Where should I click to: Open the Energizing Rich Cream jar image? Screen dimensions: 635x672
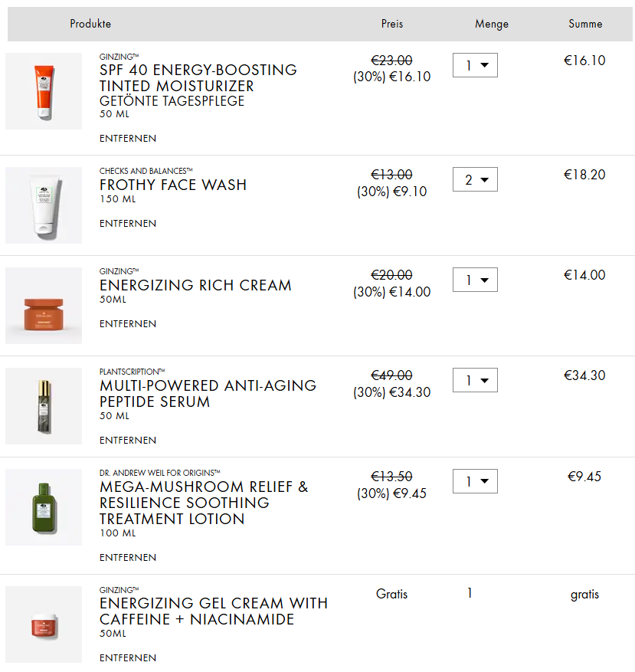pyautogui.click(x=44, y=306)
